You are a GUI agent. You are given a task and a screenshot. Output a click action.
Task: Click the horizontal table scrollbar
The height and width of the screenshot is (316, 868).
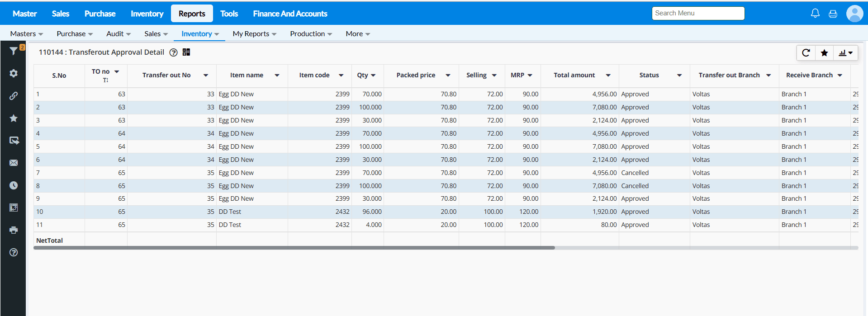(x=294, y=248)
